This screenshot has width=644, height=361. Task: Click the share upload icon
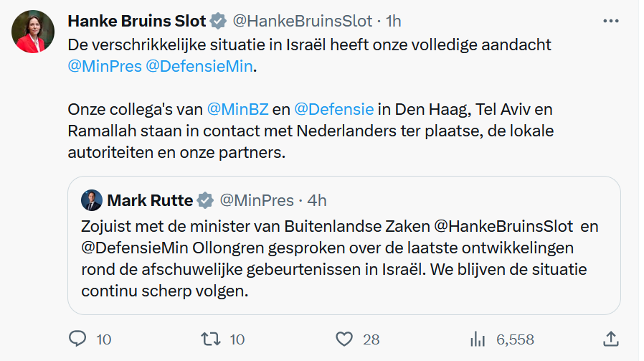(x=610, y=339)
